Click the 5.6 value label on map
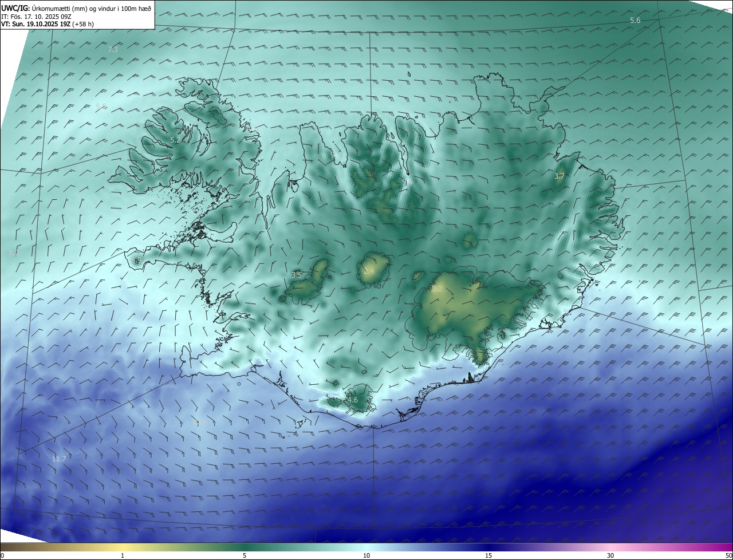The image size is (733, 560). 635,21
